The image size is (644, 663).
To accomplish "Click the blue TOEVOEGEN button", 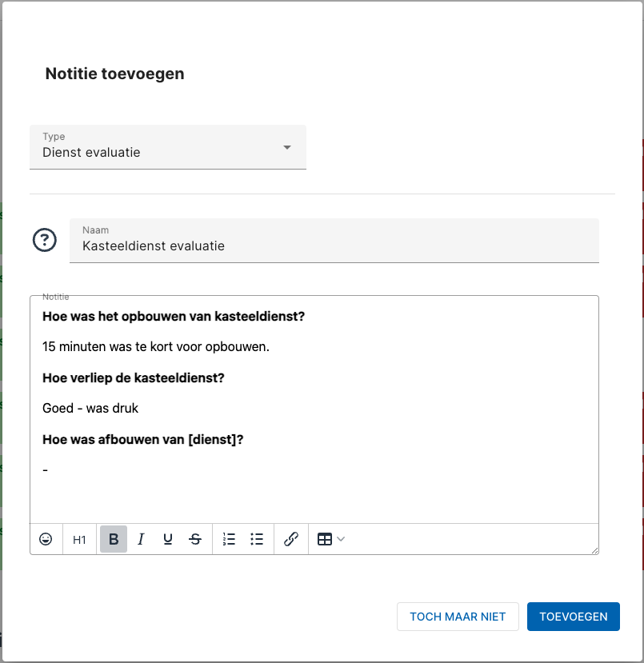I will click(574, 617).
